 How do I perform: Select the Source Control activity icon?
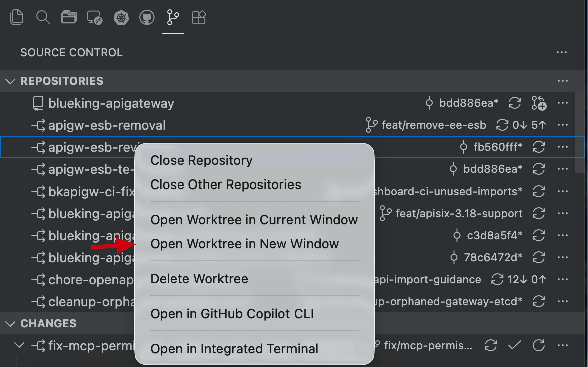pos(173,17)
